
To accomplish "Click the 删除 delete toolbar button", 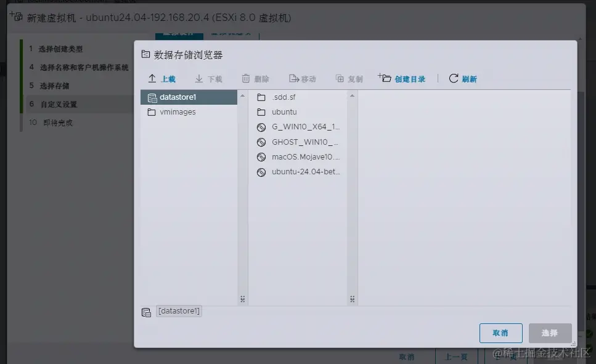I will coord(255,79).
